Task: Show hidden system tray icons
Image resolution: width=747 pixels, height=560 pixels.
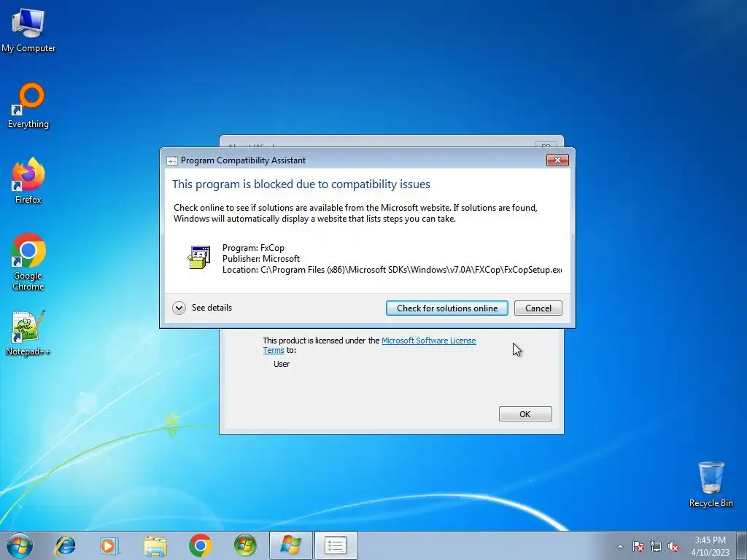Action: click(620, 546)
